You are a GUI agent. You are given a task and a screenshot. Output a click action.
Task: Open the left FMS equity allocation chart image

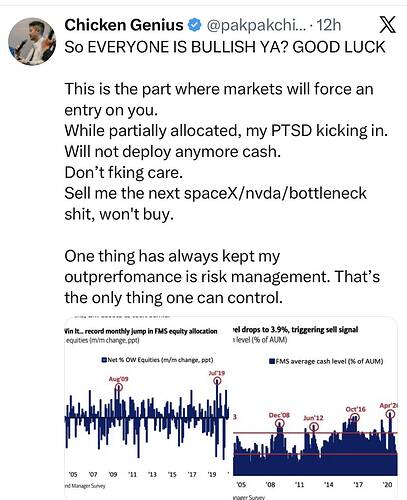coord(147,408)
